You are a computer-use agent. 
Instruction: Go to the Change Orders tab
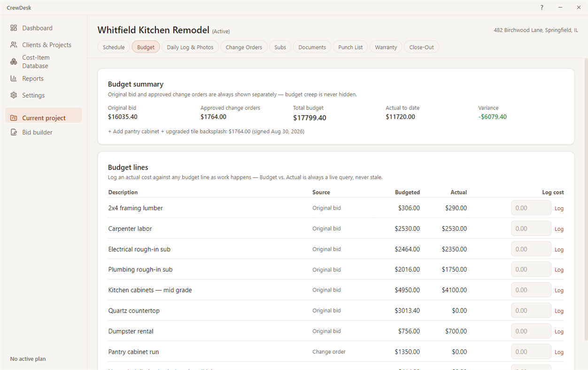click(244, 47)
